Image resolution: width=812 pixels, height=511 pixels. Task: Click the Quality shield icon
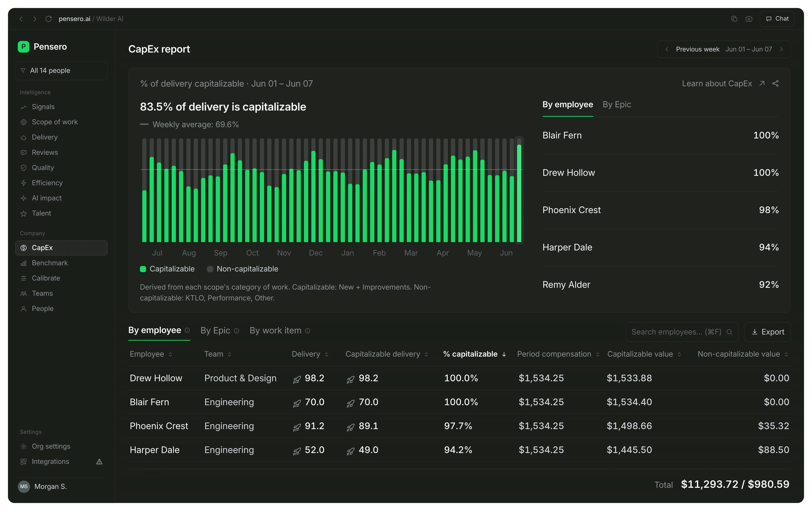[24, 168]
